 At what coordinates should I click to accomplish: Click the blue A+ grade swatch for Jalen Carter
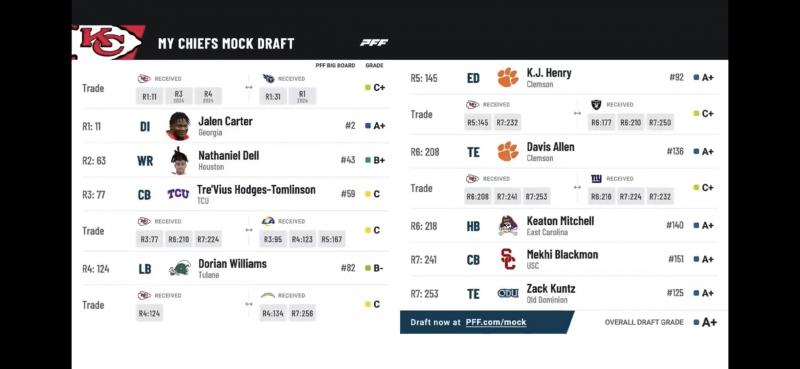368,126
